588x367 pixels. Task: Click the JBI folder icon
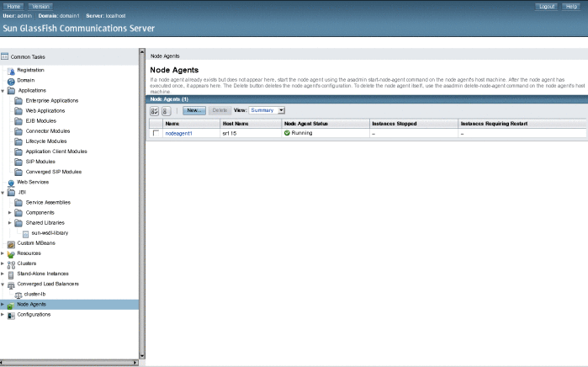[x=11, y=193]
